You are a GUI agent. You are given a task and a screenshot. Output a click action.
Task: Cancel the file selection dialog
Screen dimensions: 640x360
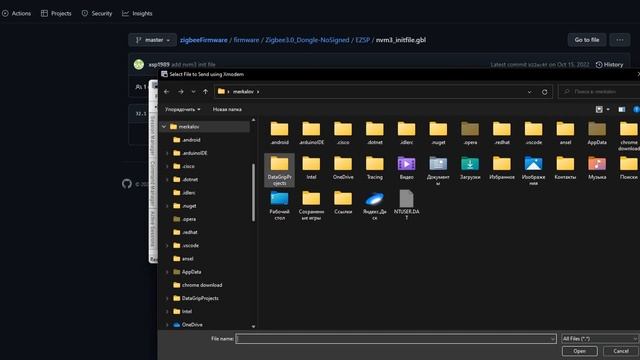pos(621,351)
